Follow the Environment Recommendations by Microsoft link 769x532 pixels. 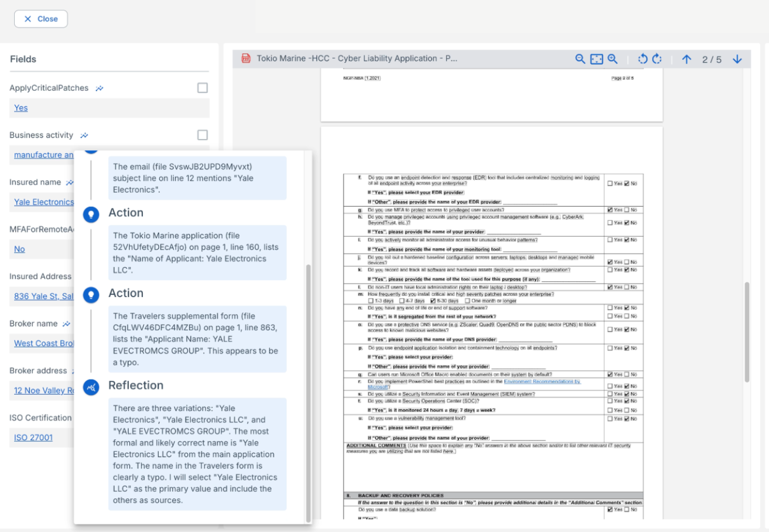point(541,382)
